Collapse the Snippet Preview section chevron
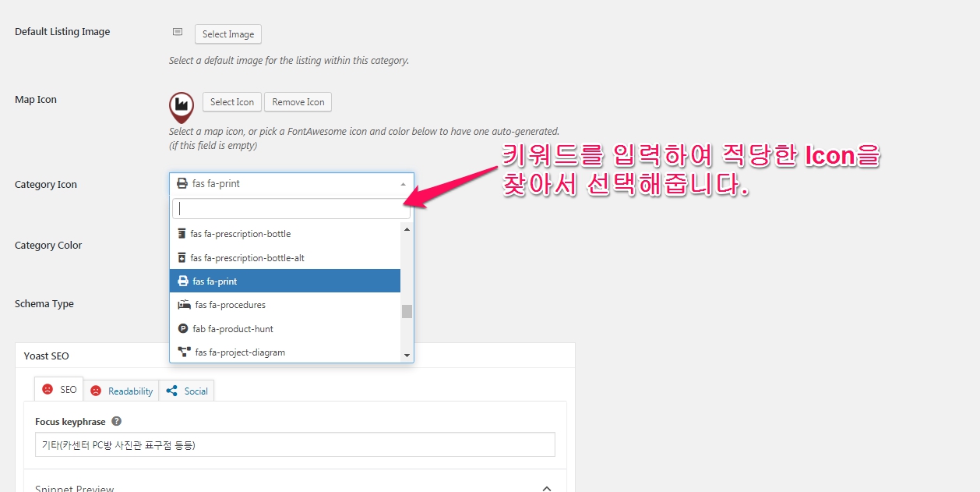The image size is (980, 492). point(547,488)
